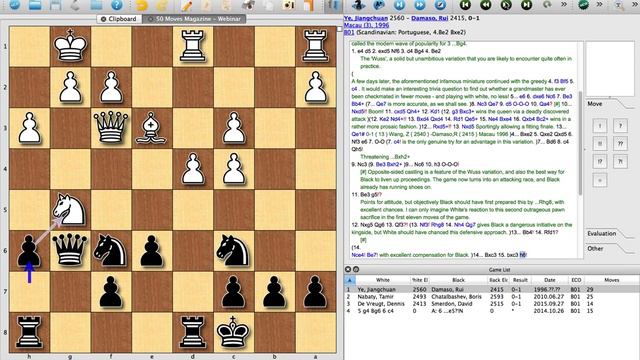The width and height of the screenshot is (640, 360).
Task: Select game row Nabaty, Tamir
Action: point(492,297)
